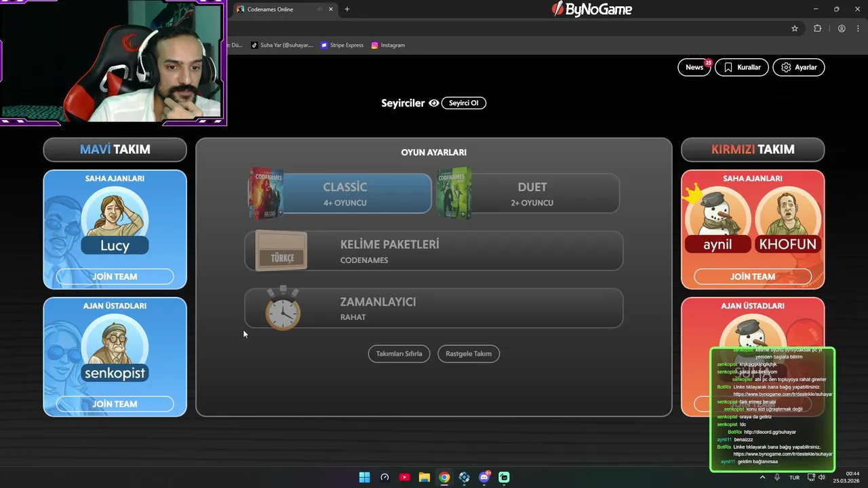This screenshot has height=488, width=868.
Task: Click the Codenames Classic box art thumbnail
Action: (x=266, y=193)
